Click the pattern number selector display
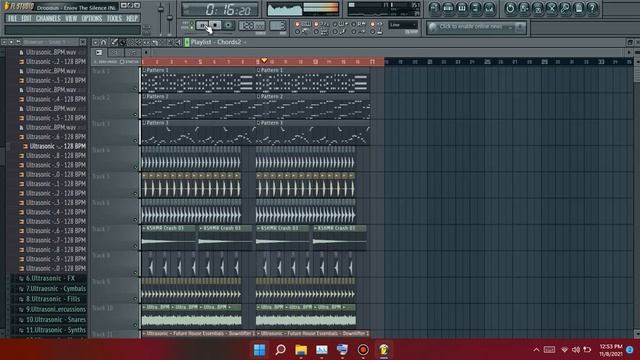The height and width of the screenshot is (360, 640). tap(278, 26)
